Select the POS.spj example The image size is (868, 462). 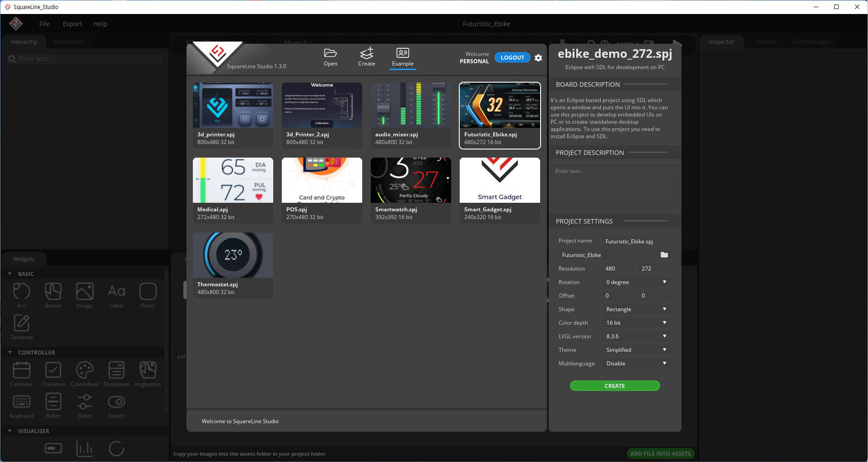pyautogui.click(x=322, y=190)
